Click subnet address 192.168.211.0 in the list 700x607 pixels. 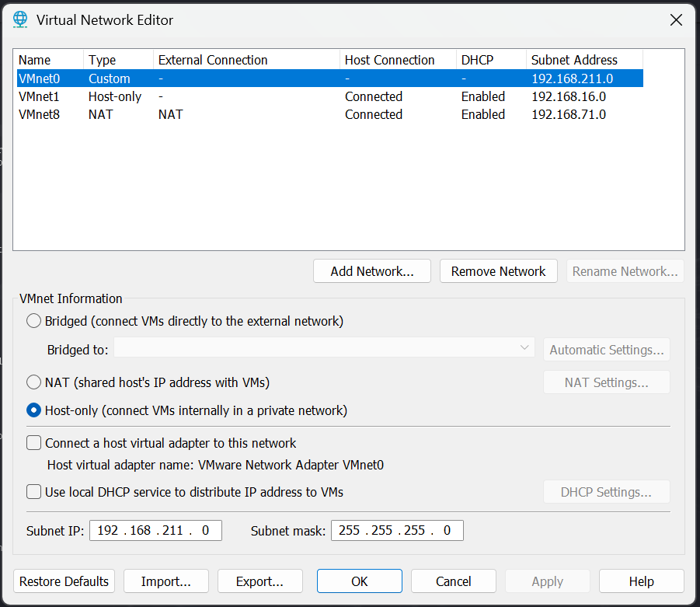(x=572, y=78)
